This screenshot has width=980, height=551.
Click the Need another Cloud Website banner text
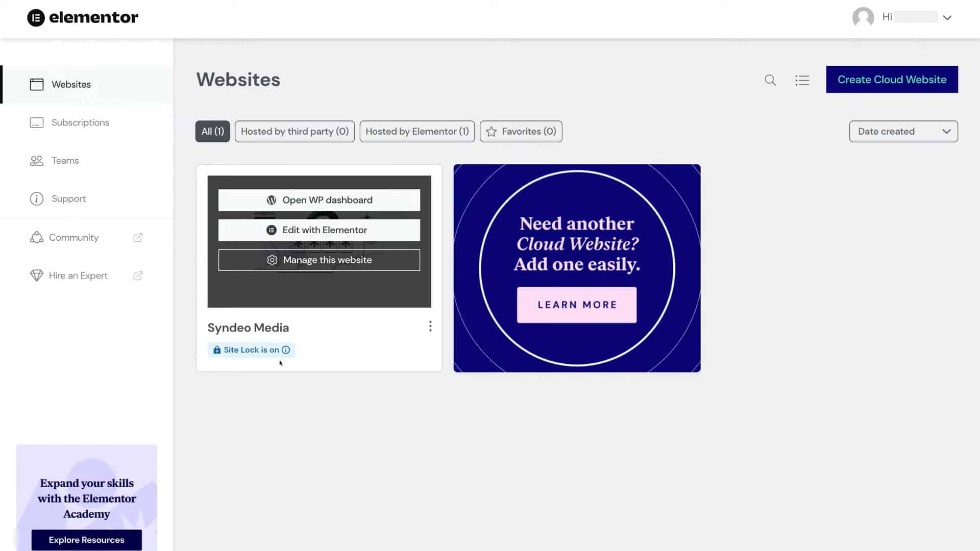point(577,244)
